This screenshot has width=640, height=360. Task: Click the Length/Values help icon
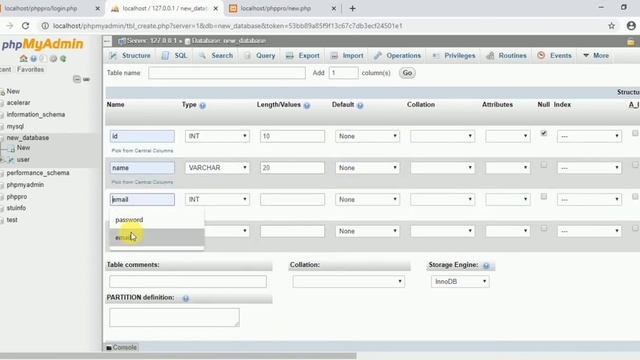click(x=307, y=105)
